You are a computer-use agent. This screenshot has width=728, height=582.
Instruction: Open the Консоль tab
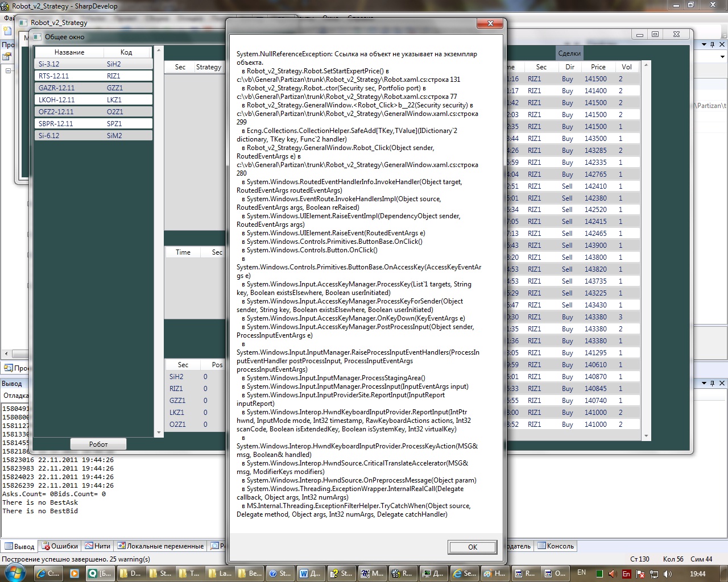(x=556, y=546)
